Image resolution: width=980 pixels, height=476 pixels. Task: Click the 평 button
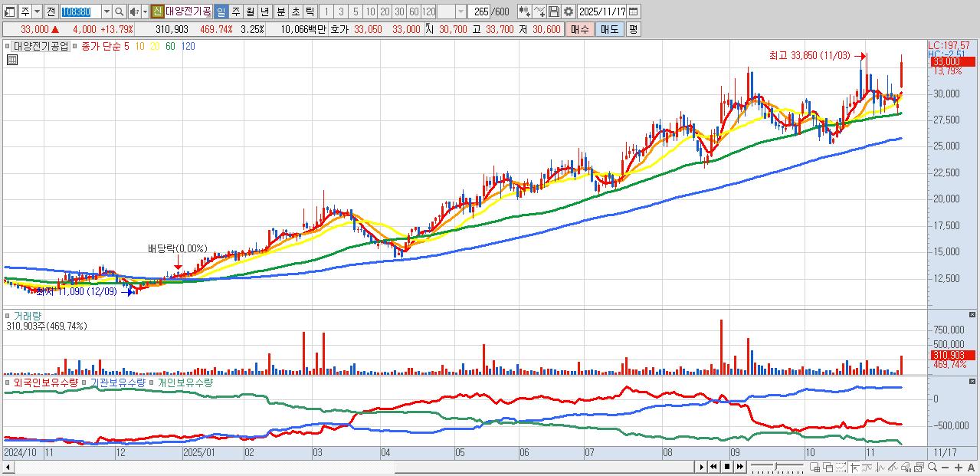(x=633, y=29)
